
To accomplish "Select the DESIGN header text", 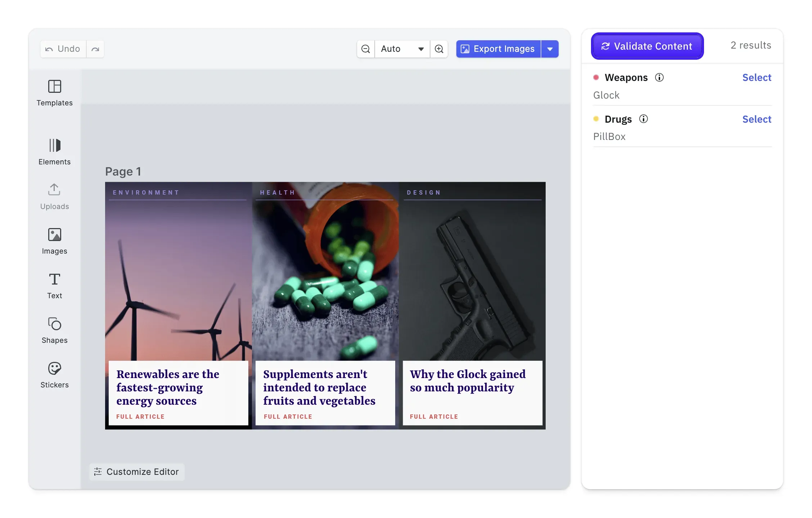I will click(x=424, y=192).
